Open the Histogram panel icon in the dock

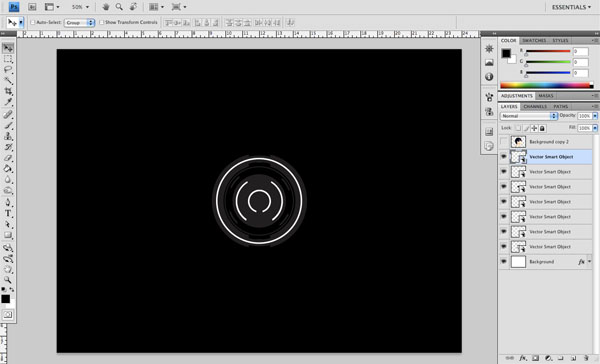pyautogui.click(x=489, y=62)
